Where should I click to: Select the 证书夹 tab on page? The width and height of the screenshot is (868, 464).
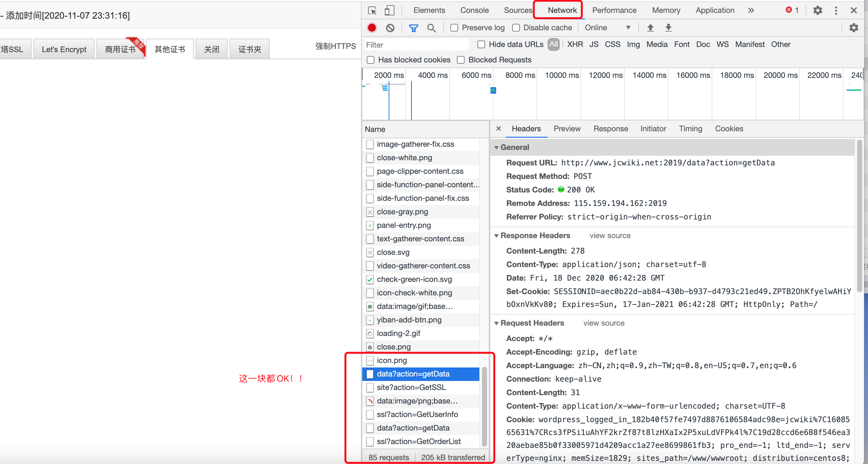[250, 49]
